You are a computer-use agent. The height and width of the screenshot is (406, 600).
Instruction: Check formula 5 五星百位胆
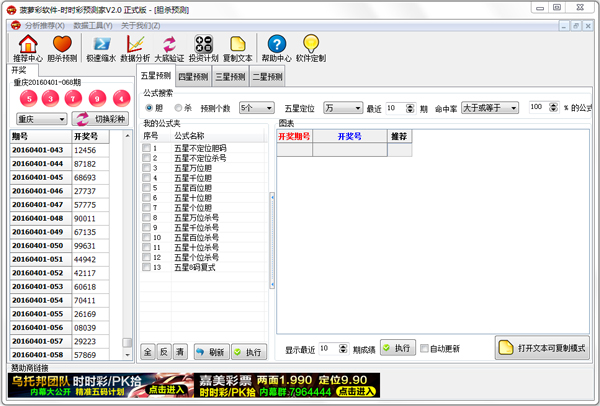[146, 188]
